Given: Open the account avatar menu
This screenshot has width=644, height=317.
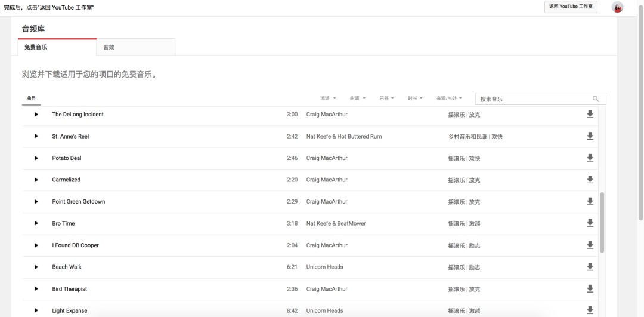Looking at the screenshot, I should (x=617, y=7).
